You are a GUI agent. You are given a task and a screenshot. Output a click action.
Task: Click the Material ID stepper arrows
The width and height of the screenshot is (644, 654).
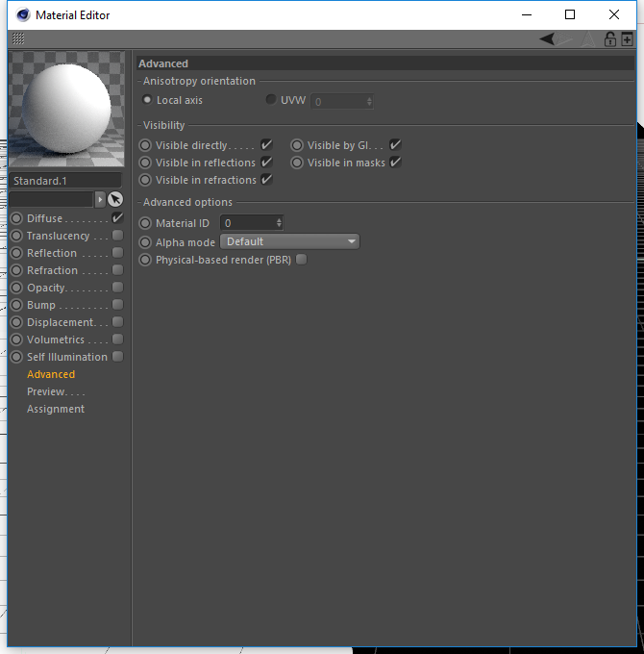click(x=279, y=223)
